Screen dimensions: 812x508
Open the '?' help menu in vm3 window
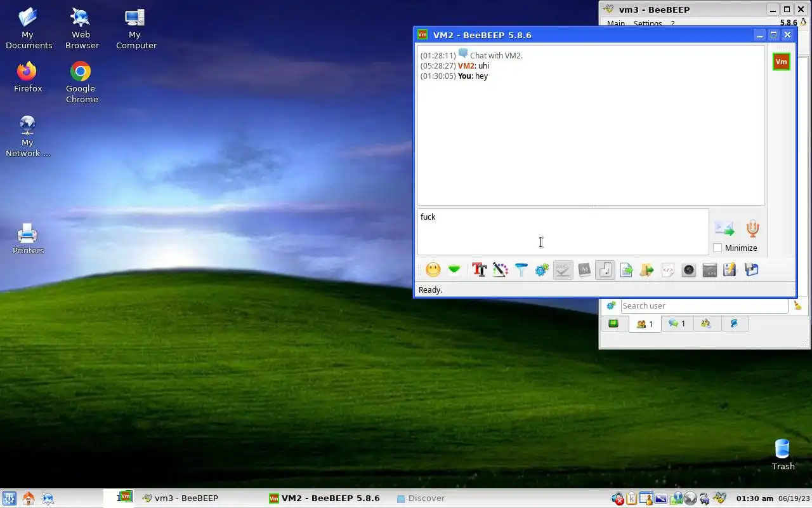point(672,23)
